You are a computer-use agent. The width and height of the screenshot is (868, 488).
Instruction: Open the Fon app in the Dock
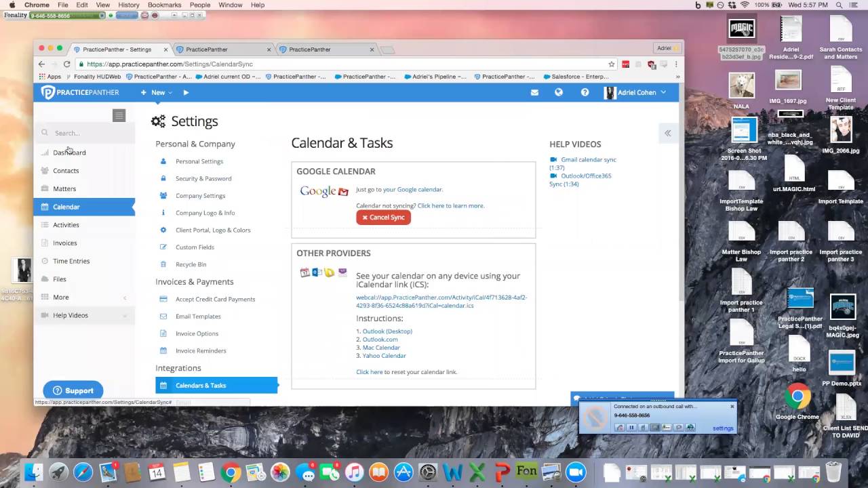(x=527, y=472)
